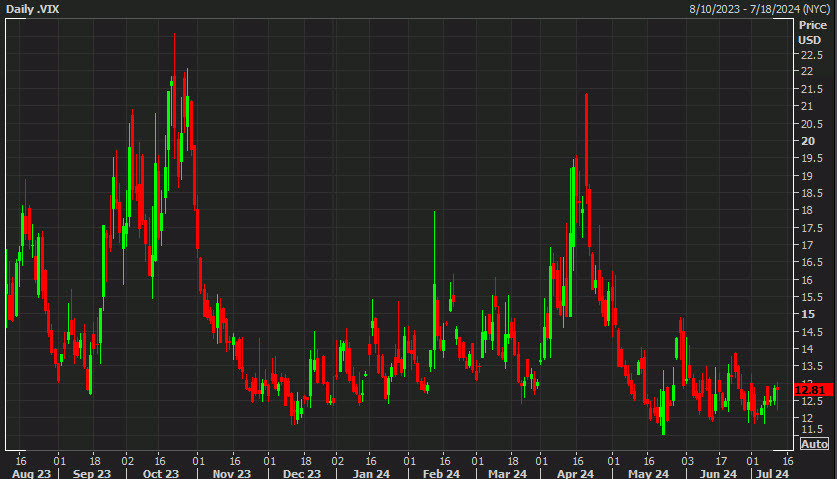Click the 22.5 price axis label
Screen dimensions: 837x479
click(811, 55)
